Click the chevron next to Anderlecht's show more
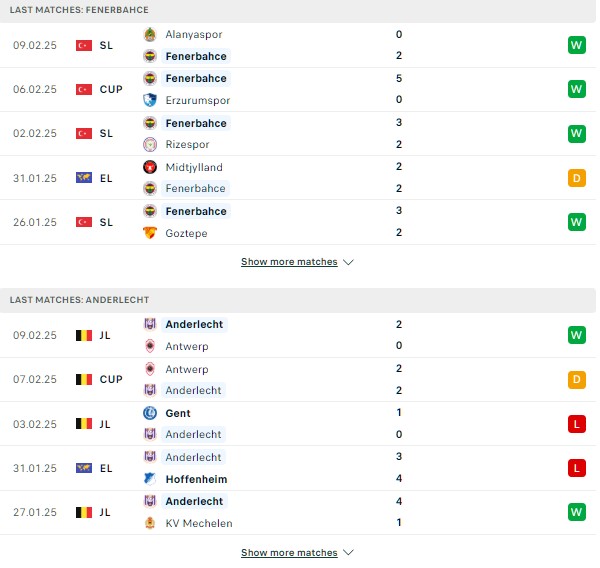This screenshot has width=600, height=568. (x=348, y=553)
